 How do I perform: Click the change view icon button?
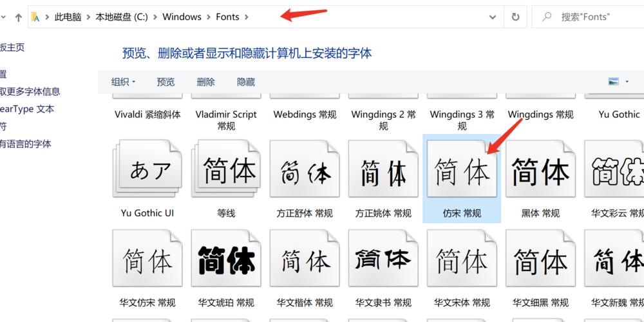614,82
